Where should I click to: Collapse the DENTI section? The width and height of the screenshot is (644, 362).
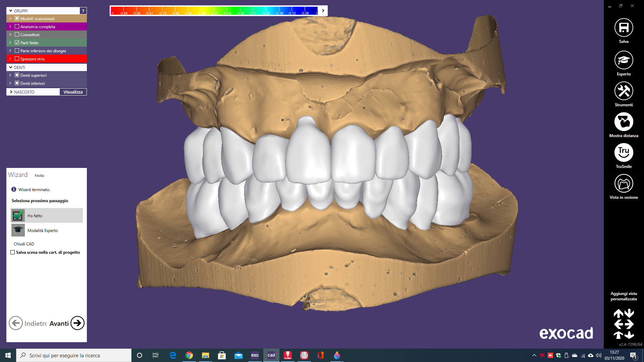[11, 67]
